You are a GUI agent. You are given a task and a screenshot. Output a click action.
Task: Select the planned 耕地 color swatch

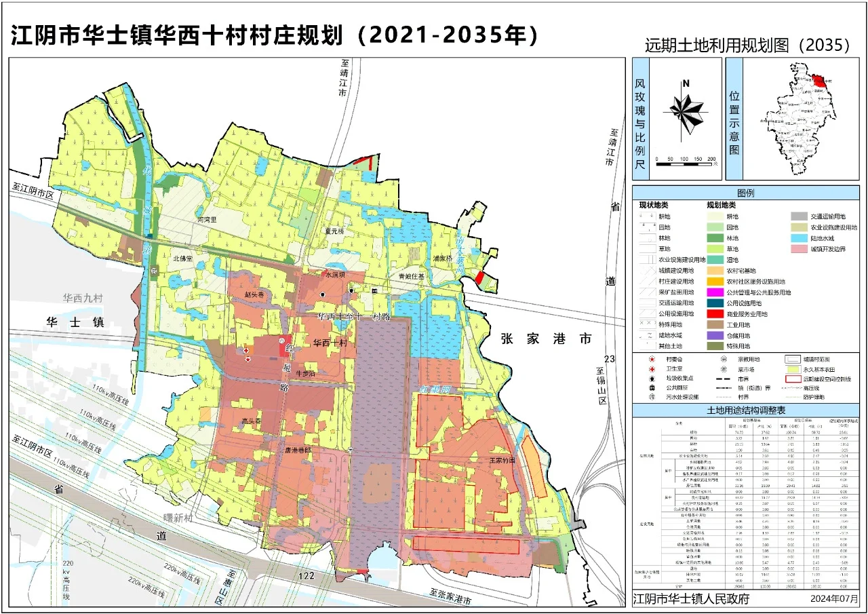point(715,216)
